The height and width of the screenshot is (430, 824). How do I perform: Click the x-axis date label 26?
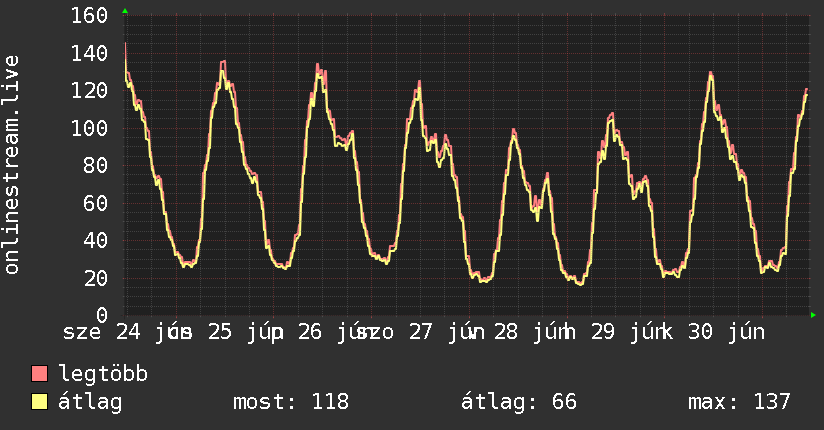pyautogui.click(x=310, y=332)
